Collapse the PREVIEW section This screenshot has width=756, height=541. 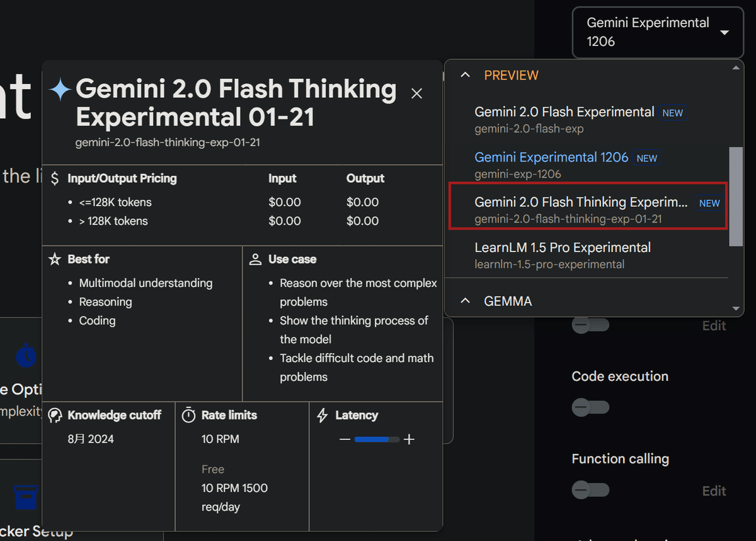point(465,74)
